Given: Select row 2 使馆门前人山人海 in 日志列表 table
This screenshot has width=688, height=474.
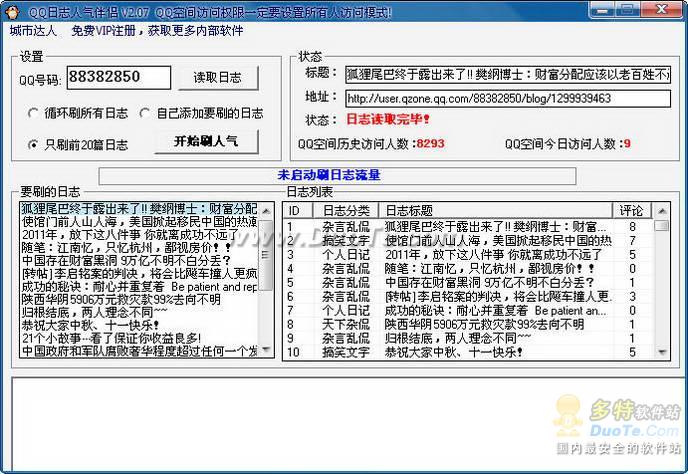Looking at the screenshot, I should click(469, 241).
